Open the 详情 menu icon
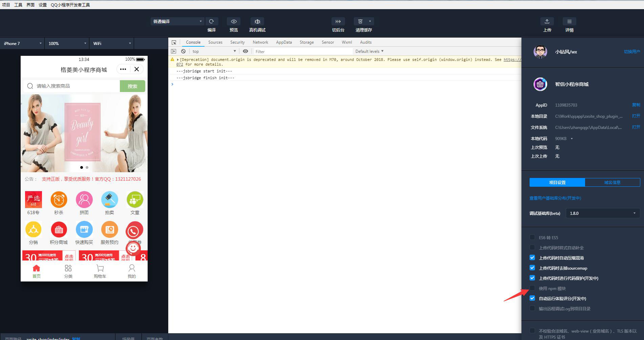Viewport: 644px width, 340px height. click(x=569, y=21)
